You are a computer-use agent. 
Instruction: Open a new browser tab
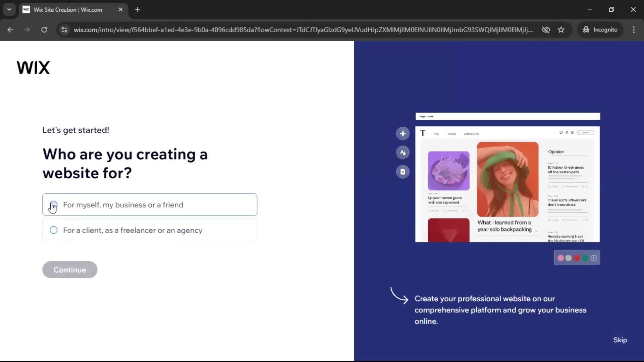pos(138,10)
